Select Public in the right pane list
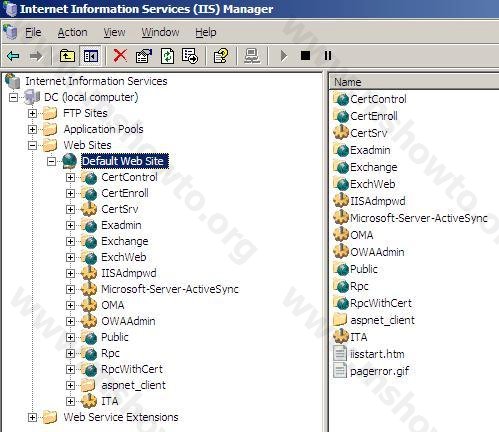The width and height of the screenshot is (499, 432). pyautogui.click(x=364, y=269)
